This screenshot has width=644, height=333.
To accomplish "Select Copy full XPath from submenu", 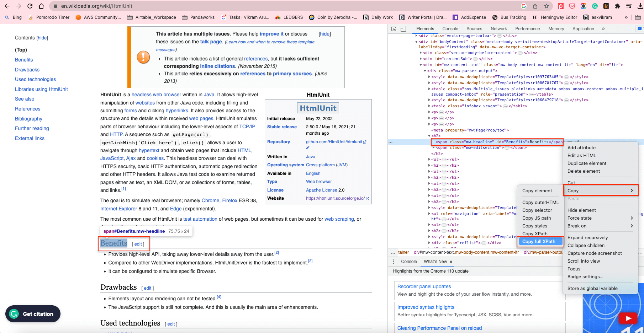I will coord(539,241).
